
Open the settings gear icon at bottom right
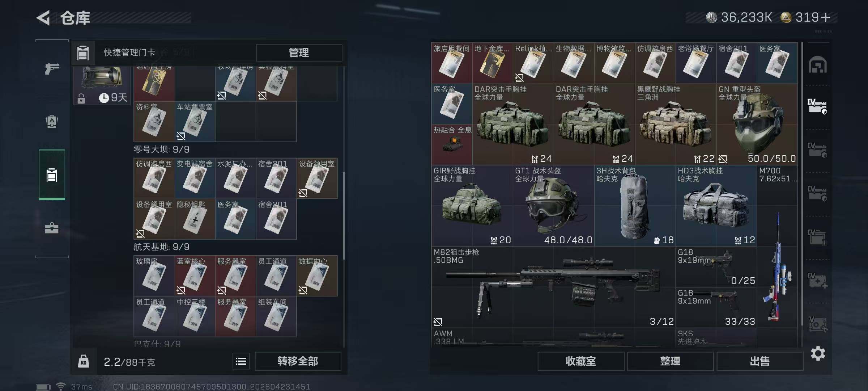[x=818, y=353]
